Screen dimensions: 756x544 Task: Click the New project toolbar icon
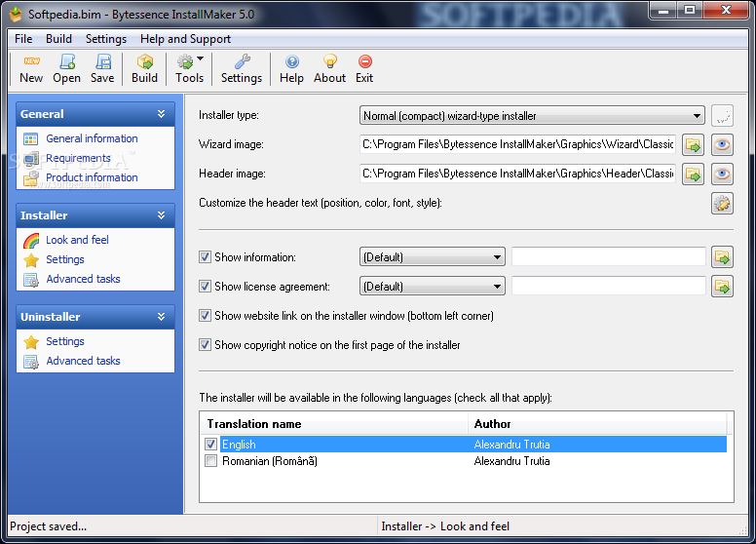[x=31, y=61]
